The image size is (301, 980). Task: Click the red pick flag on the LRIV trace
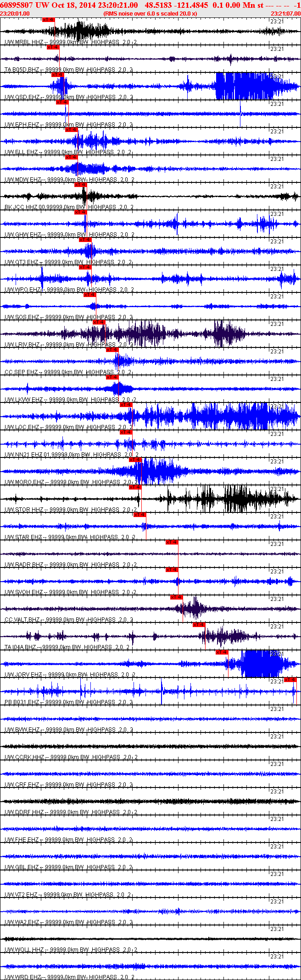(99, 322)
